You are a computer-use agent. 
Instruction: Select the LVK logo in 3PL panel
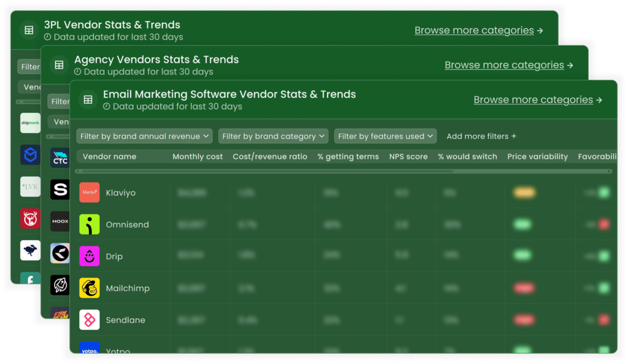tap(31, 187)
